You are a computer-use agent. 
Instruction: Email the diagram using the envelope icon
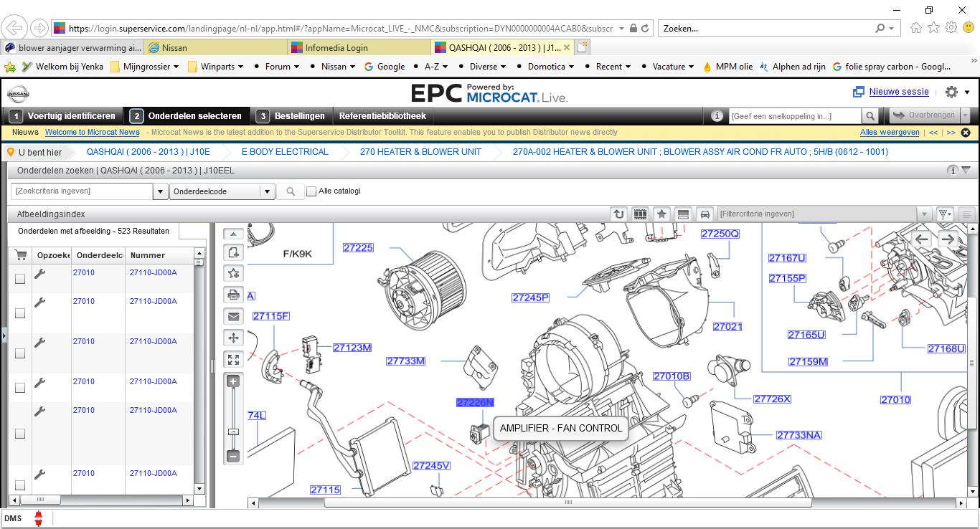tap(233, 316)
